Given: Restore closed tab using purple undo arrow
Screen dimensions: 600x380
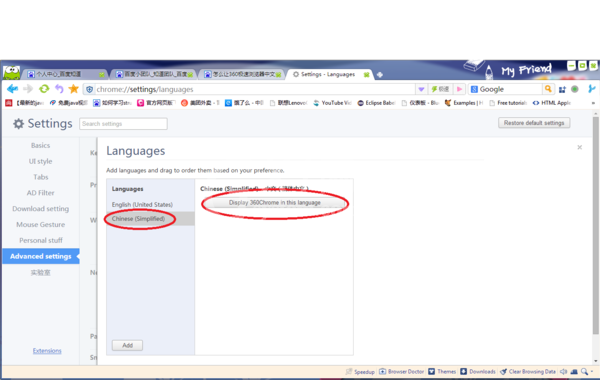Looking at the screenshot, I should [59, 89].
